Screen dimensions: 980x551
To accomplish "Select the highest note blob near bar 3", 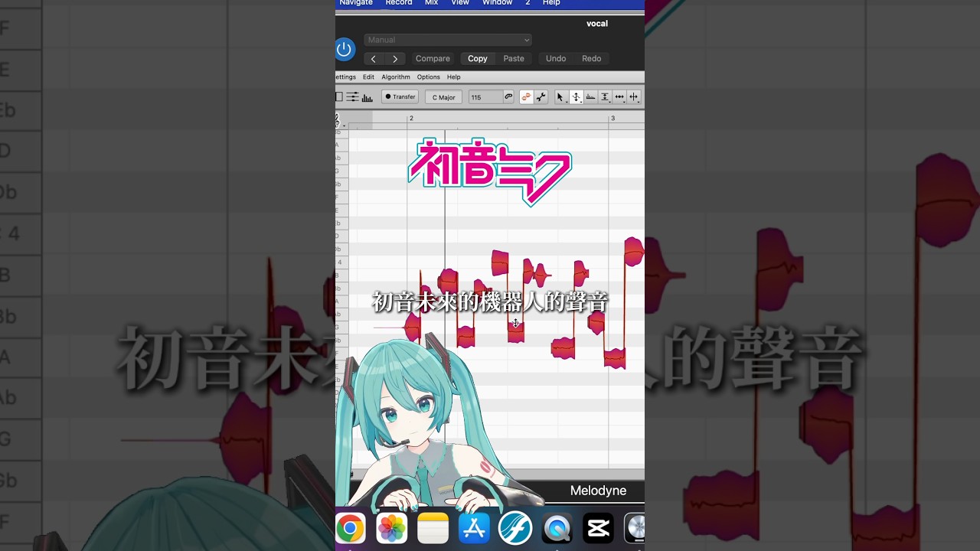I will click(633, 252).
